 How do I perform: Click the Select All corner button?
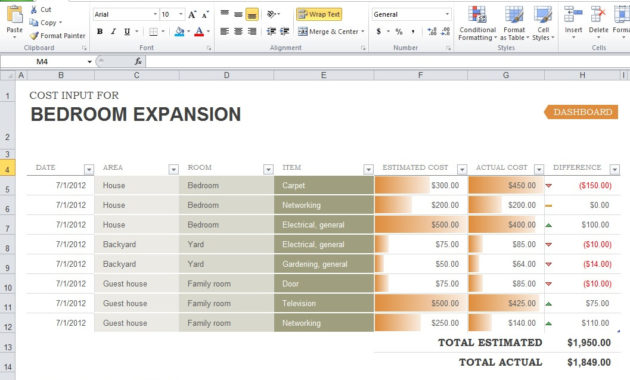(8, 75)
